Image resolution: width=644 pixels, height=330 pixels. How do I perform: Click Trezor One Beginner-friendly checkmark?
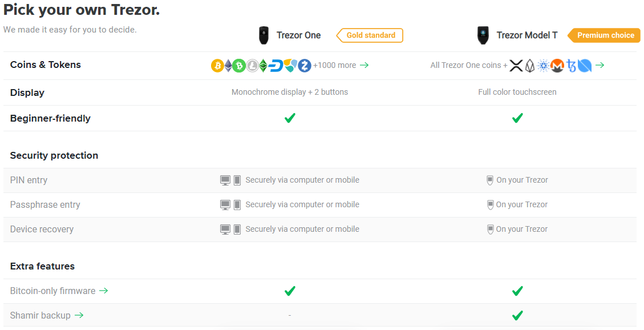290,118
